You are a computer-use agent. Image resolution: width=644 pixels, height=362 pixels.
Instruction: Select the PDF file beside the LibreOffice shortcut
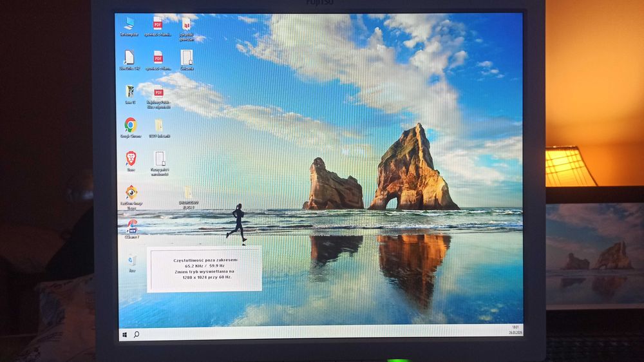tap(158, 61)
